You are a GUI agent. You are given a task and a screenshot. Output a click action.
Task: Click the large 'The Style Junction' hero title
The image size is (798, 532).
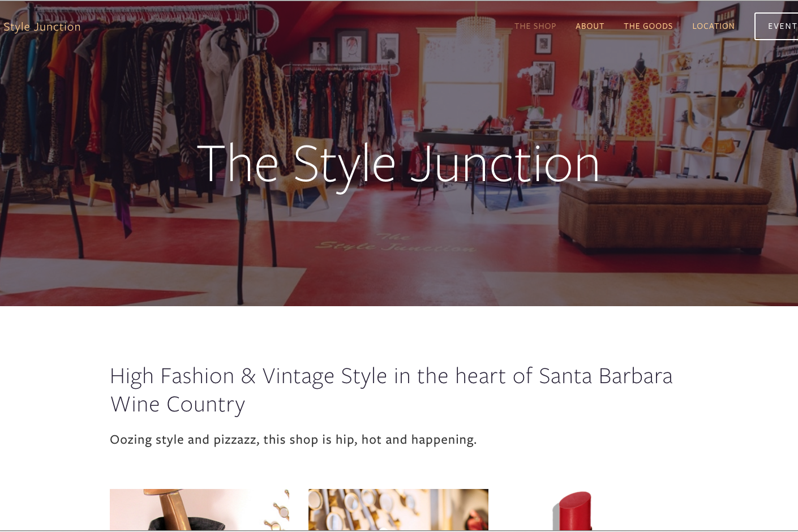[x=398, y=165]
